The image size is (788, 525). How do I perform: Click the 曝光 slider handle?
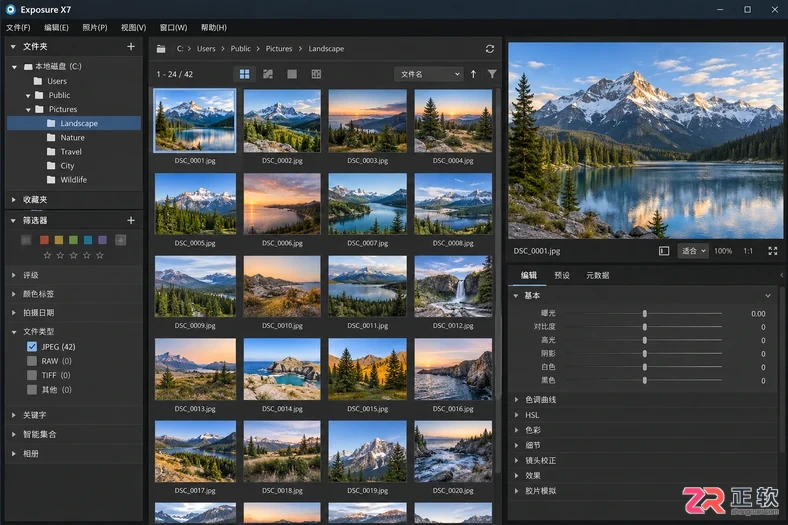point(644,313)
